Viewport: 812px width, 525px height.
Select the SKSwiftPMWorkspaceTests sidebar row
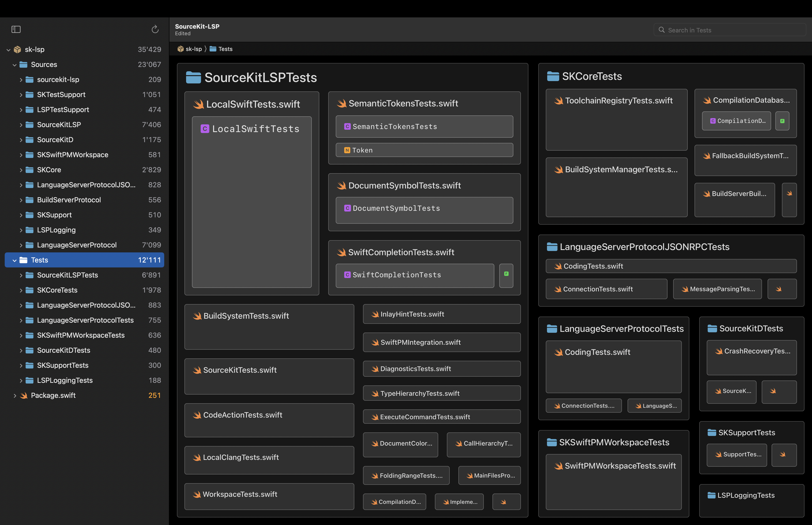click(84, 335)
